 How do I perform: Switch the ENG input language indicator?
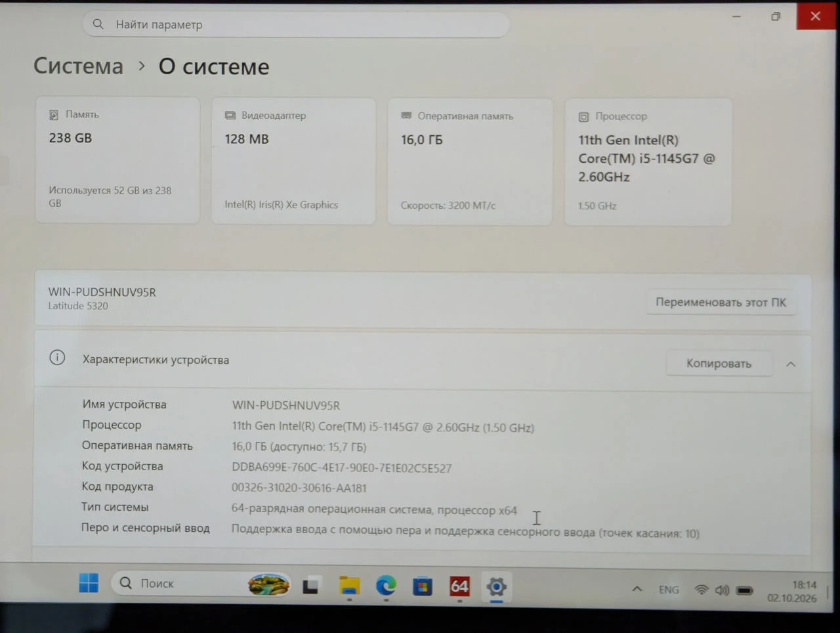click(669, 590)
